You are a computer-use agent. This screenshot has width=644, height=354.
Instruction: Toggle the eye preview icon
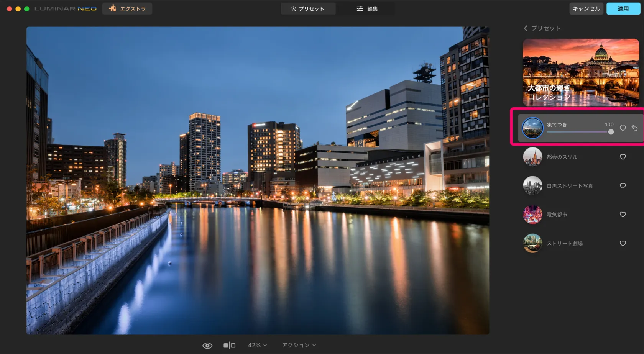tap(207, 346)
